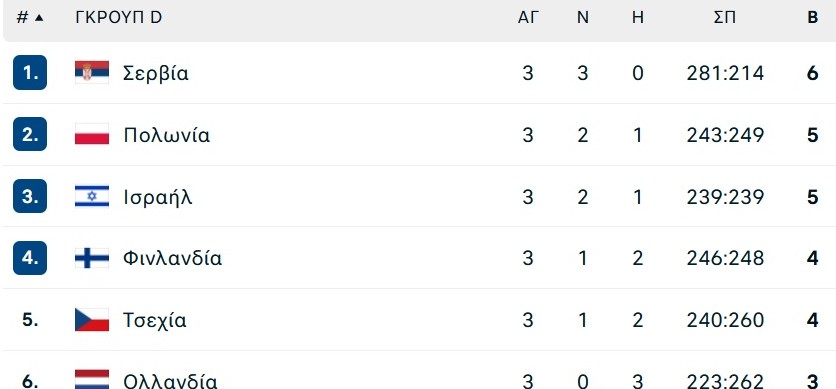Image resolution: width=836 pixels, height=389 pixels.
Task: Click the Netherlands flag icon
Action: pyautogui.click(x=92, y=379)
